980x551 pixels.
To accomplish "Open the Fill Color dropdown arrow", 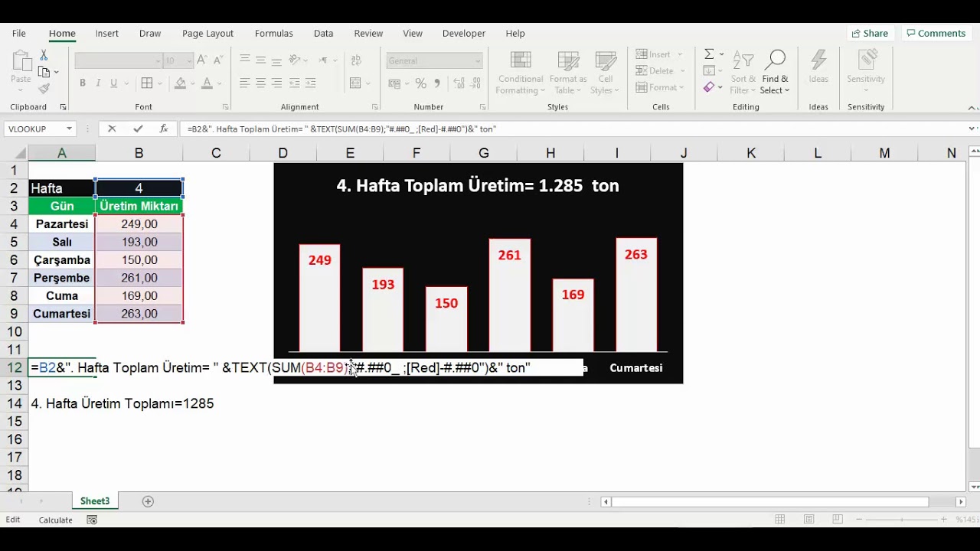I will (193, 83).
